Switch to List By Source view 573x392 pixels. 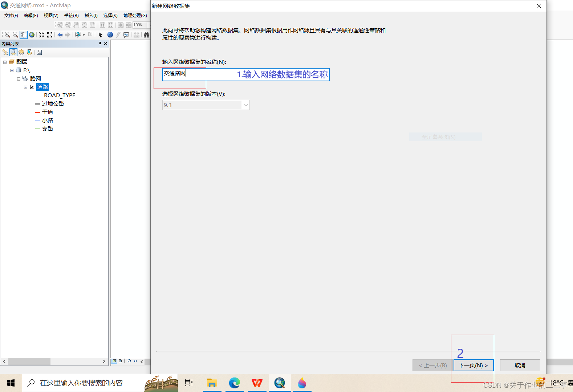pyautogui.click(x=13, y=52)
